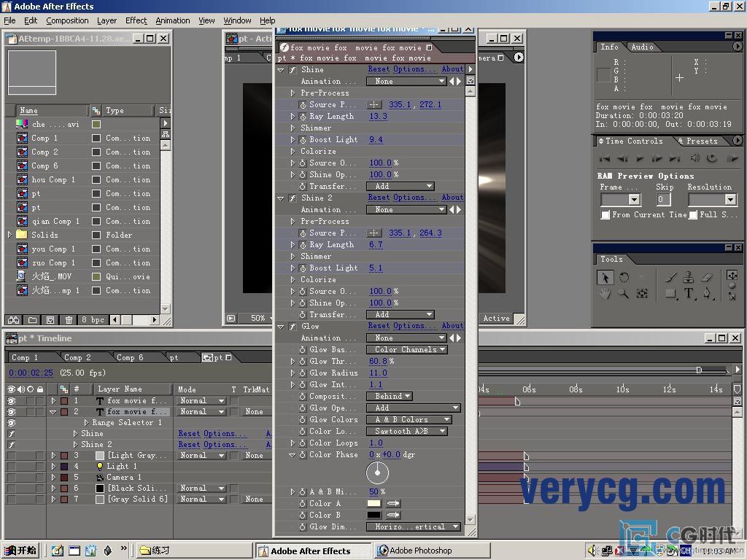This screenshot has height=560, width=747.
Task: Click the Color B black swatch in Glow
Action: pos(374,515)
